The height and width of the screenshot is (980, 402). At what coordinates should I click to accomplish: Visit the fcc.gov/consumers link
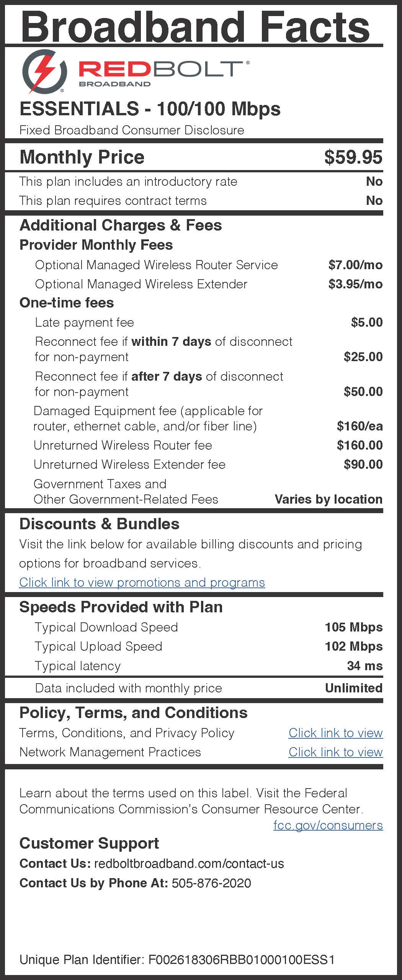328,825
